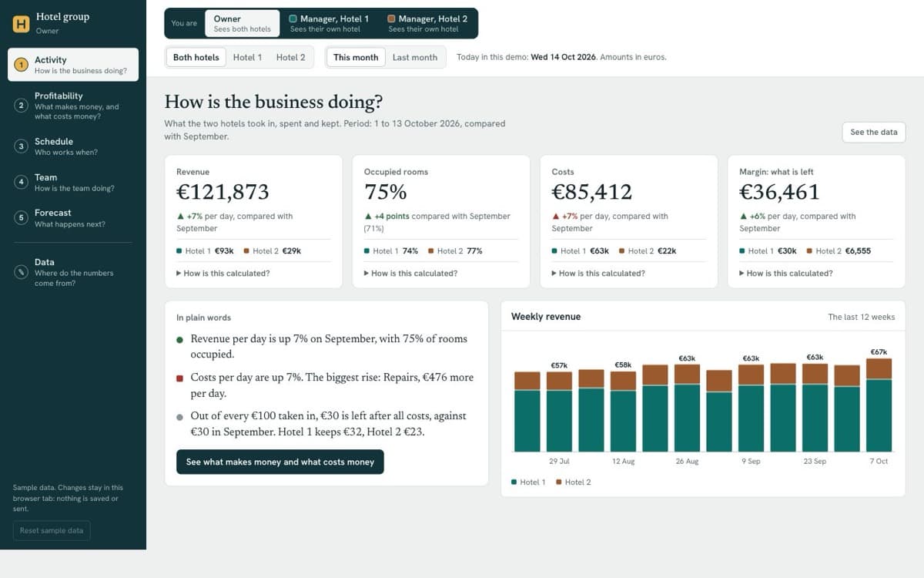
Task: Click the red up arrow in Costs card
Action: [x=555, y=217]
